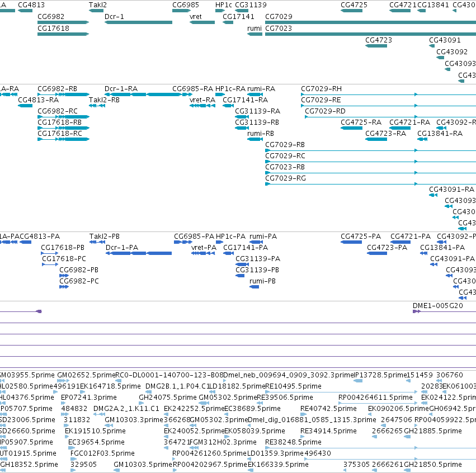476x473 pixels.
Task: Select transcript 'CG7029-RB'
Action: click(x=285, y=145)
